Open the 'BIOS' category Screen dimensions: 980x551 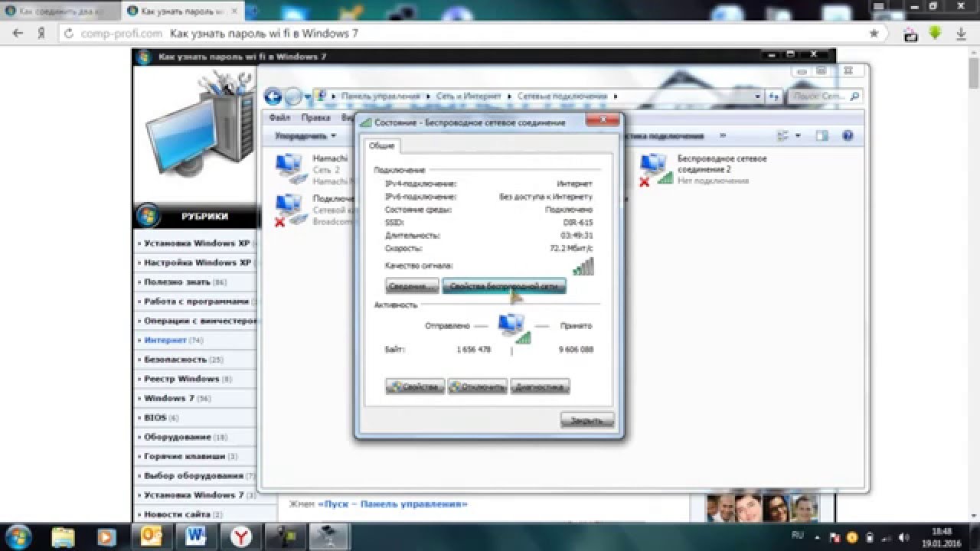[x=155, y=418]
